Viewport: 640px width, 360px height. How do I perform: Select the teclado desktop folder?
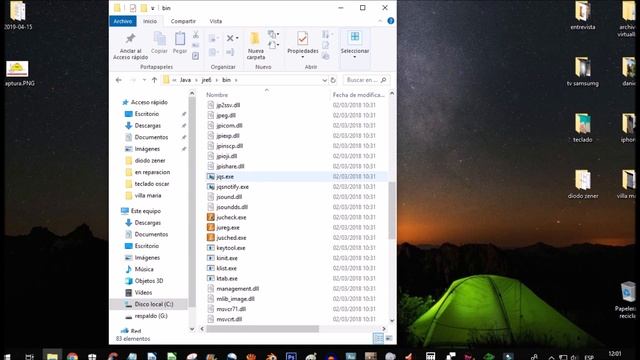582,128
